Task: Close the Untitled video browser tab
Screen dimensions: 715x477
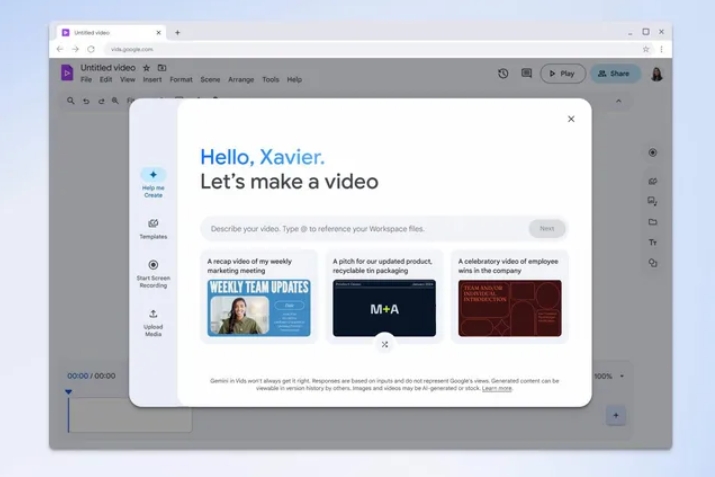Action: tap(158, 32)
